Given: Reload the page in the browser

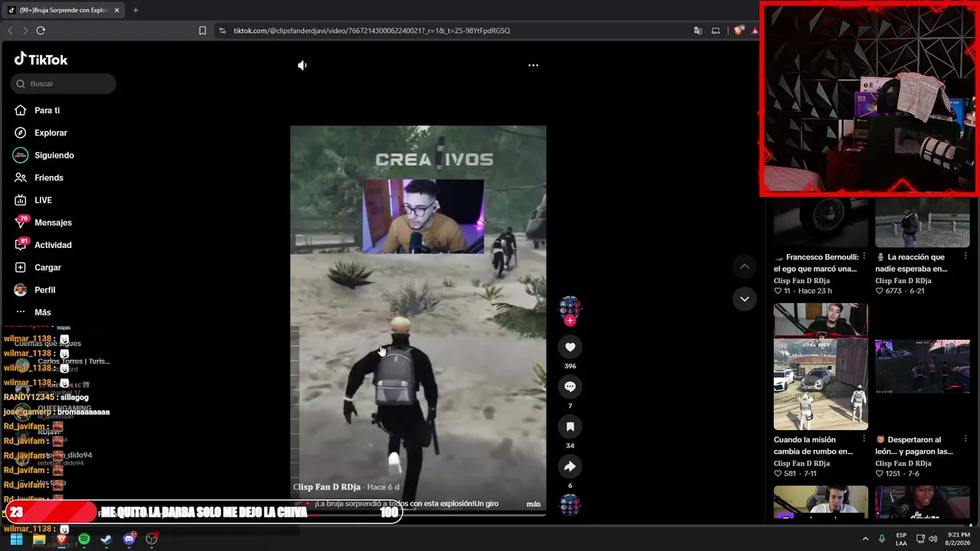Looking at the screenshot, I should point(41,31).
